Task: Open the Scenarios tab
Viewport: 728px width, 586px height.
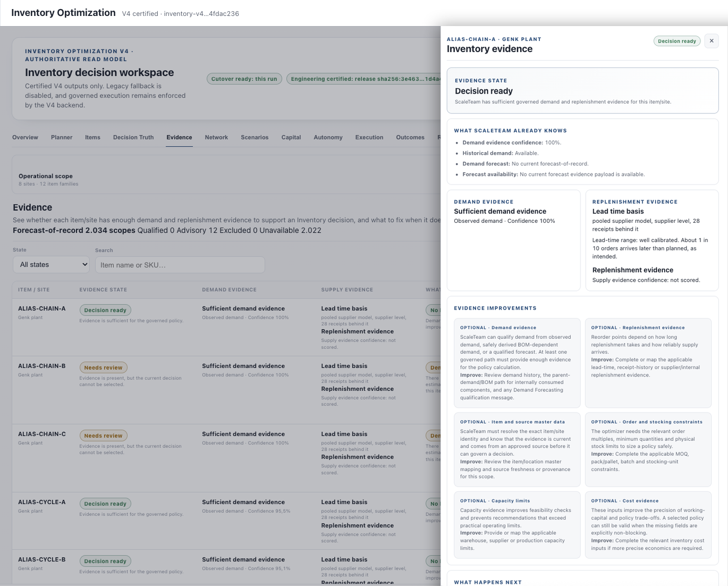Action: tap(255, 137)
